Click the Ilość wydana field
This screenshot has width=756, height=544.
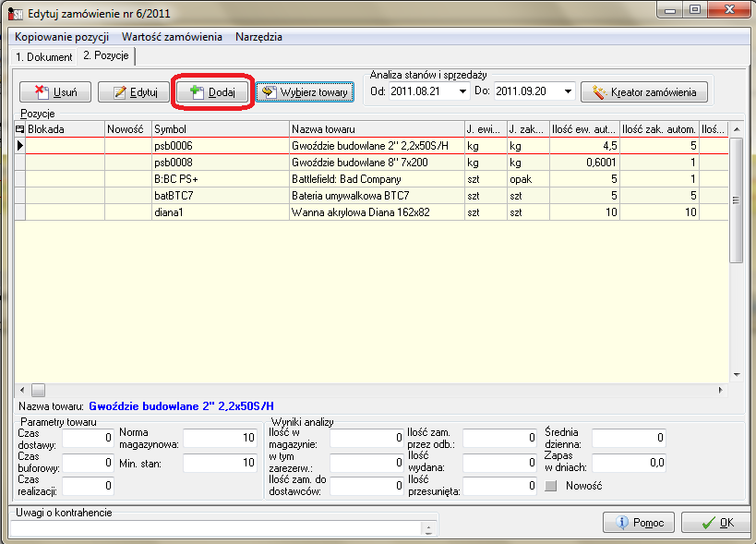tap(499, 463)
